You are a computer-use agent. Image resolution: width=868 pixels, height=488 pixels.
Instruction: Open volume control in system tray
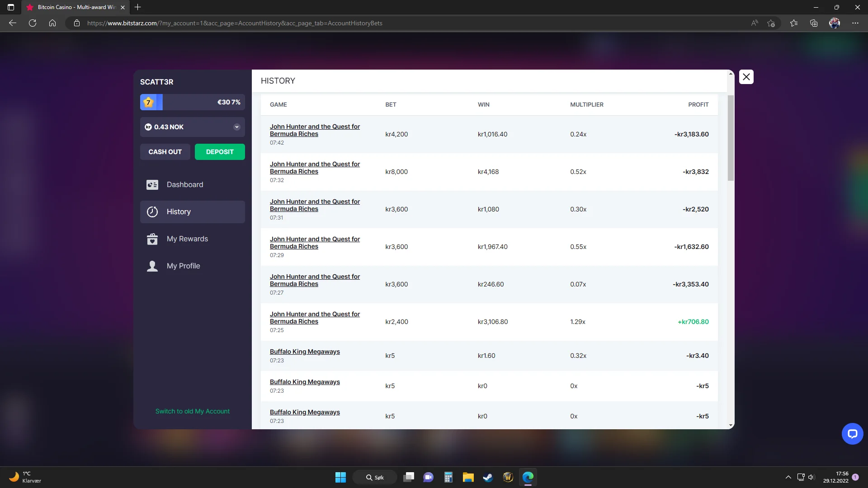(x=811, y=477)
